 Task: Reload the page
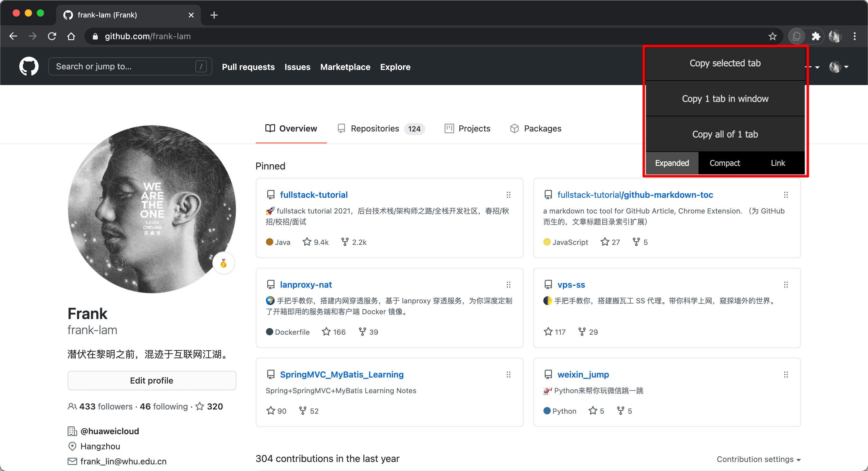point(52,36)
